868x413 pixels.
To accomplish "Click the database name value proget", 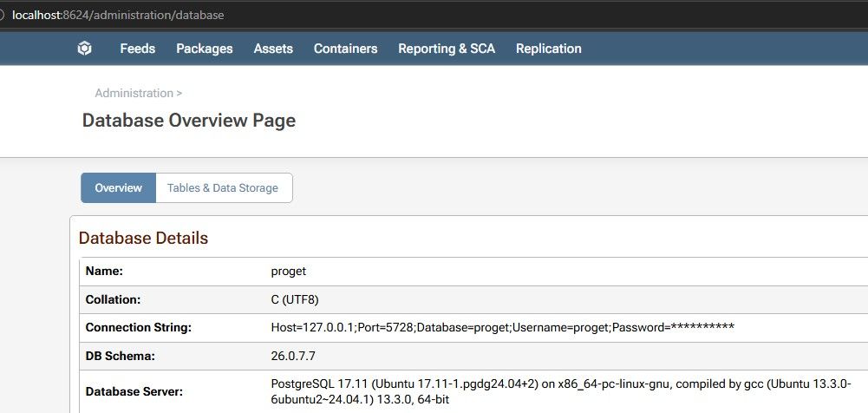I will [x=289, y=272].
